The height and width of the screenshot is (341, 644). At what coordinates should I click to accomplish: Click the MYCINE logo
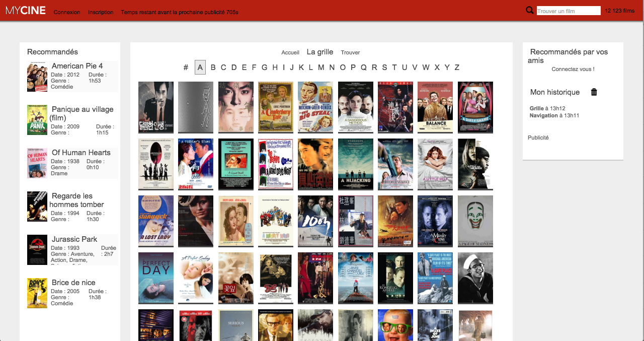26,11
